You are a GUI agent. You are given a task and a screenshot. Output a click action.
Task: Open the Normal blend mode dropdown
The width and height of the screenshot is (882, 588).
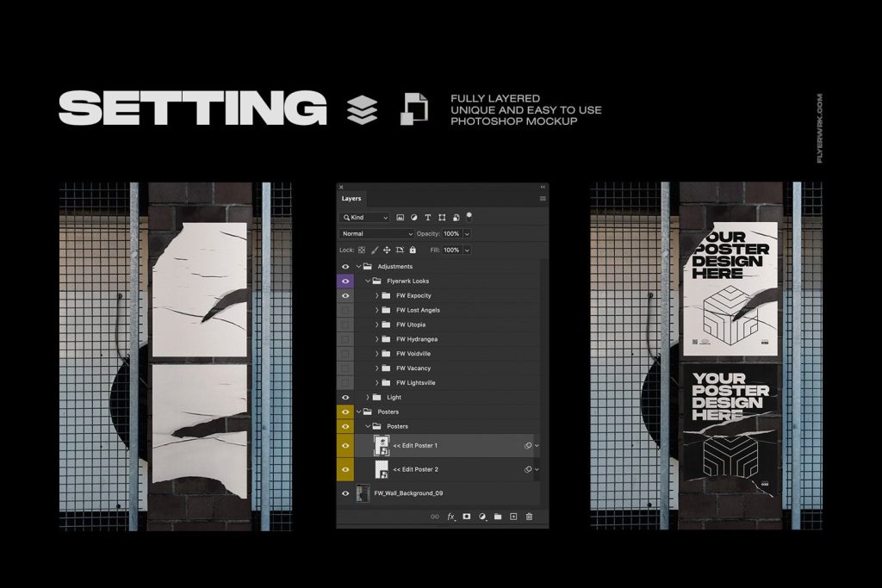tap(376, 234)
